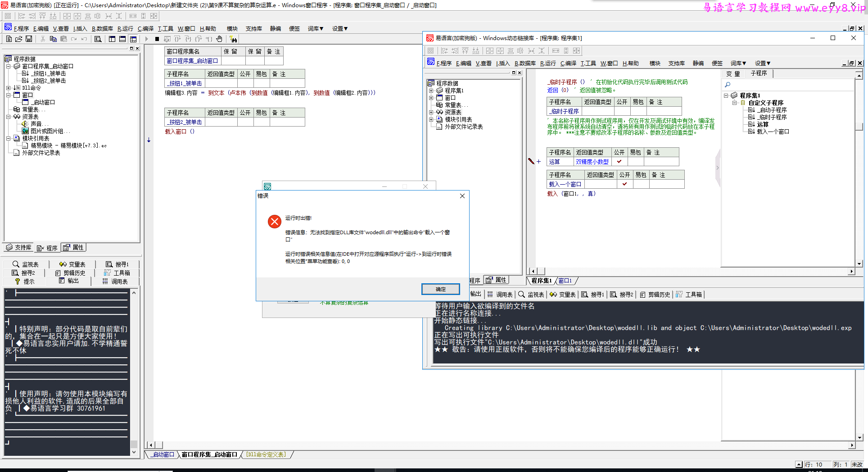The height and width of the screenshot is (472, 868).
Task: Click the Cut scissors icon
Action: click(x=43, y=39)
